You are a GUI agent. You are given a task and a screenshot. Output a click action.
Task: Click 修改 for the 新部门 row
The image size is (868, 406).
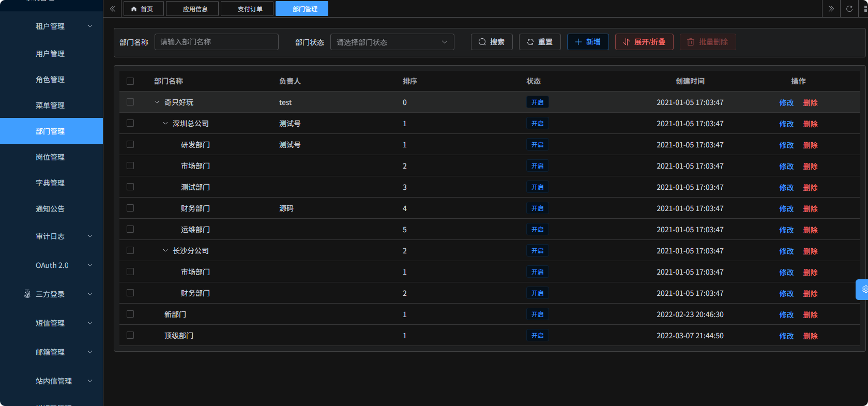pos(786,315)
